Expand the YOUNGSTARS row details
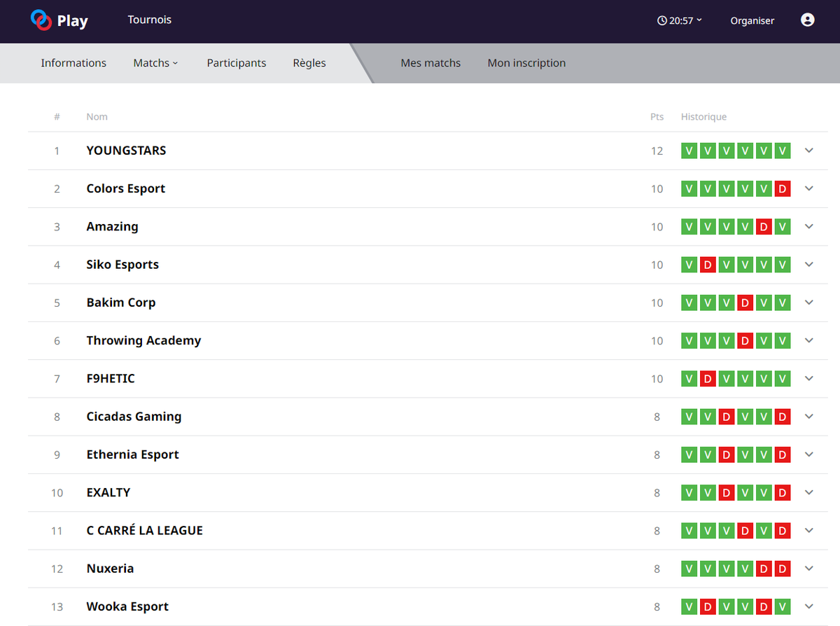Viewport: 840px width, 626px height. click(x=809, y=151)
